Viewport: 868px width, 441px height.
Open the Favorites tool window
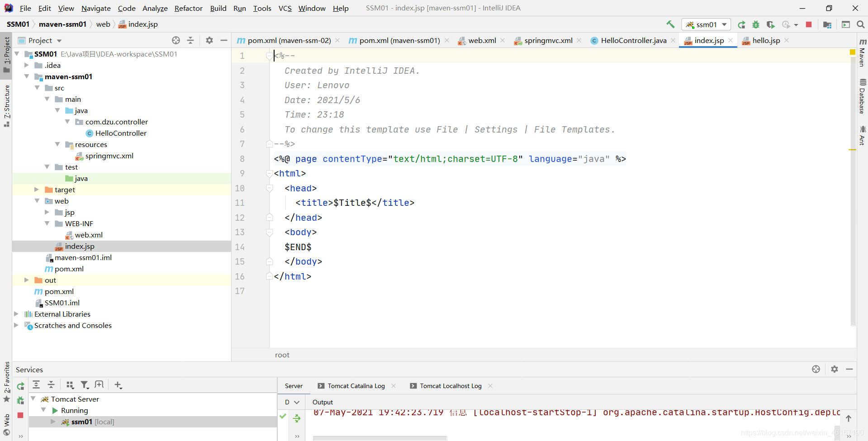(6, 381)
